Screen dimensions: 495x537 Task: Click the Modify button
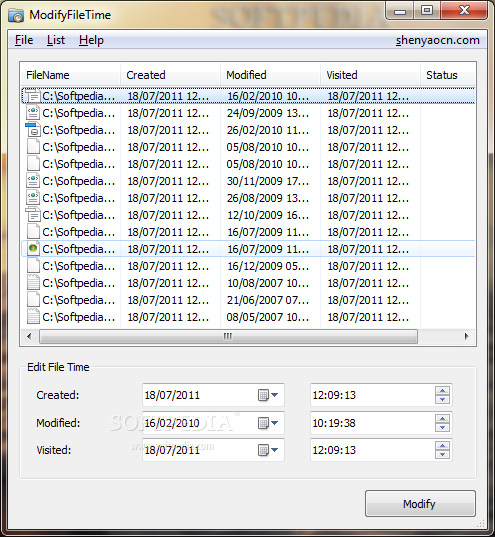coord(420,504)
